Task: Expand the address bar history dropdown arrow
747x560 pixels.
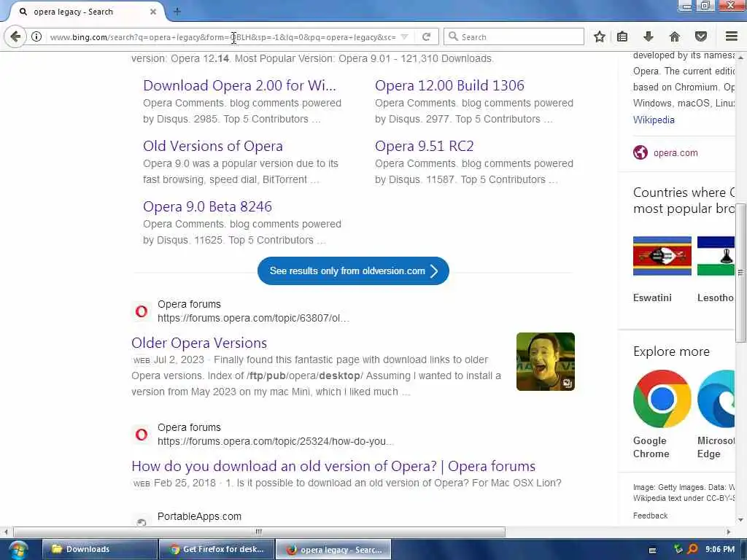Action: coord(404,36)
